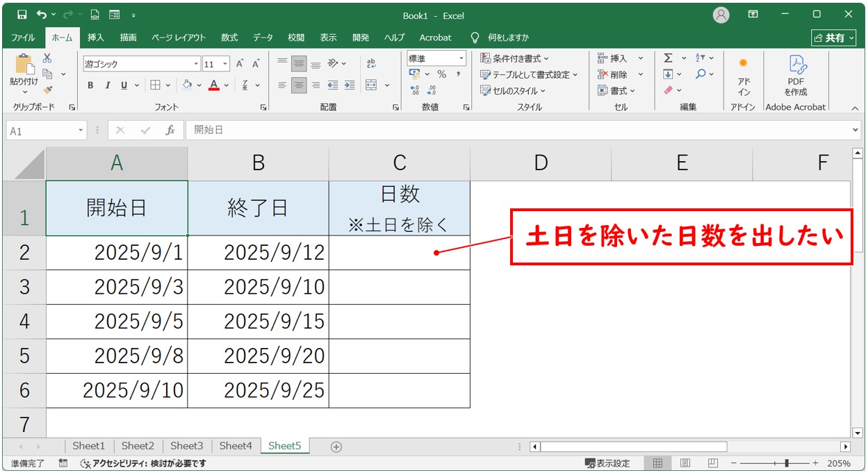Click the Undo arrow icon
The height and width of the screenshot is (473, 868).
42,15
